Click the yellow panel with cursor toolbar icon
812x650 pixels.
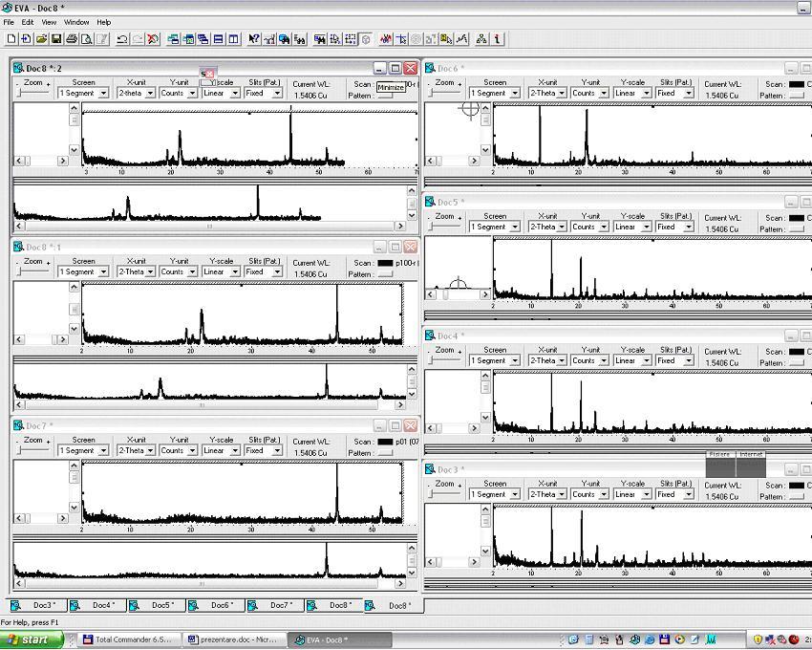pyautogui.click(x=446, y=39)
